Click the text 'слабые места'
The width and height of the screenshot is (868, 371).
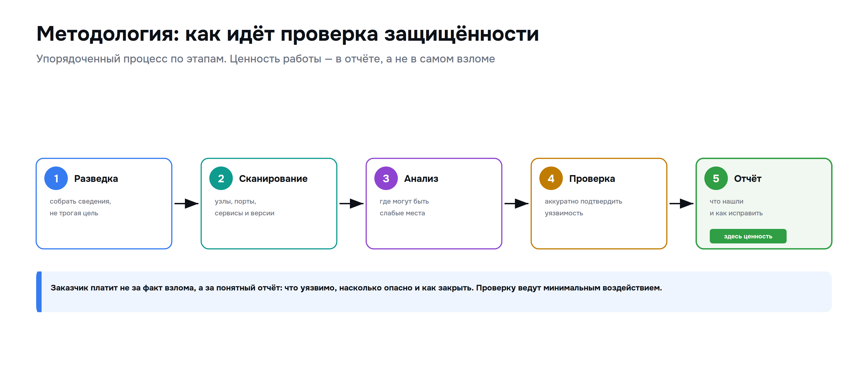(402, 213)
